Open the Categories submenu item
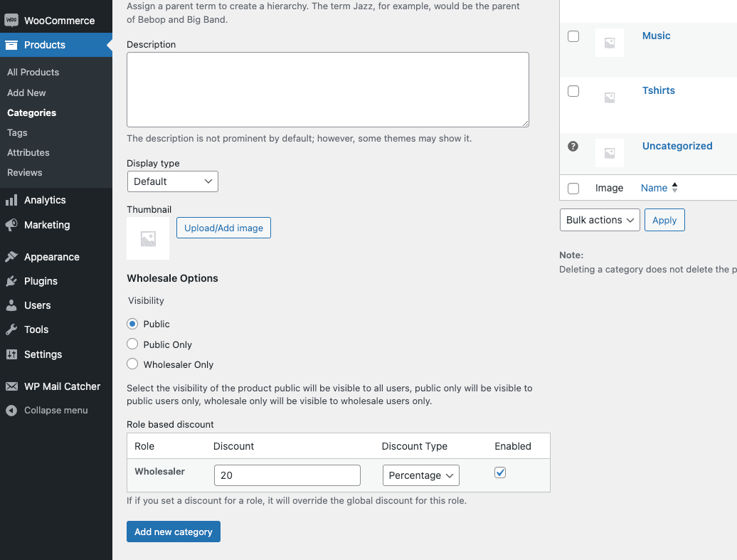 [31, 113]
